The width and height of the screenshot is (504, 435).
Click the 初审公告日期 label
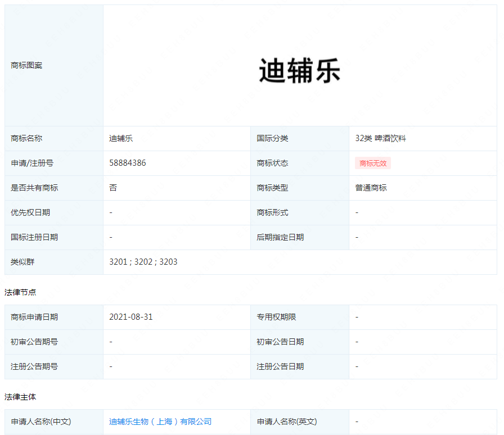coord(280,342)
